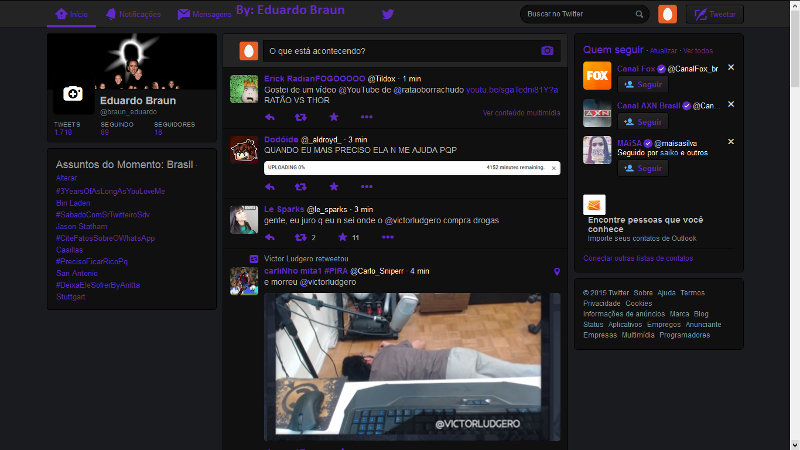
Task: Open trend #CiteFatosSobreOWhatsApp
Action: coord(105,238)
